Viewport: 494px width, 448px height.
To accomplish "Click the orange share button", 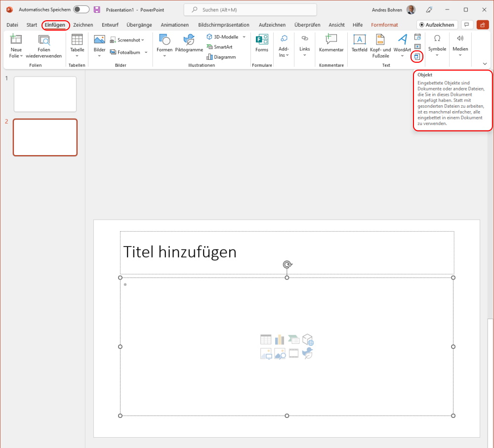I will point(482,25).
